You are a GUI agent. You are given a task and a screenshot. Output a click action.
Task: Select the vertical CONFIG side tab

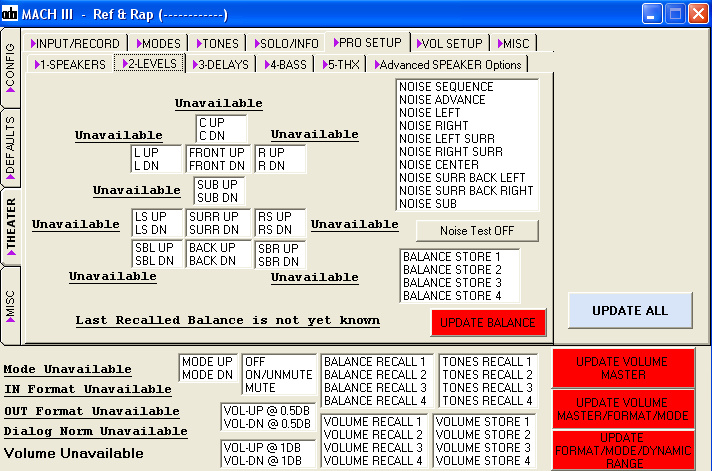(x=10, y=67)
